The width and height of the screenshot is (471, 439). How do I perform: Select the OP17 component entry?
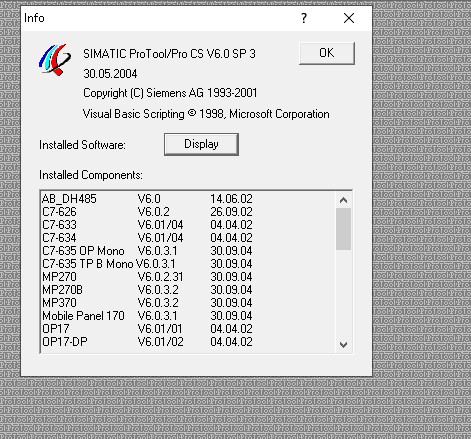[x=188, y=329]
